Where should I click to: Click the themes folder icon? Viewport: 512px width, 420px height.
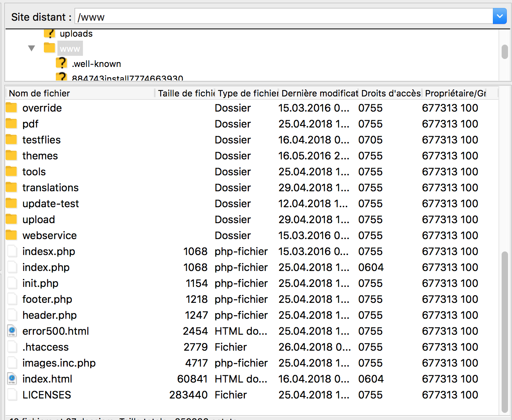click(11, 155)
